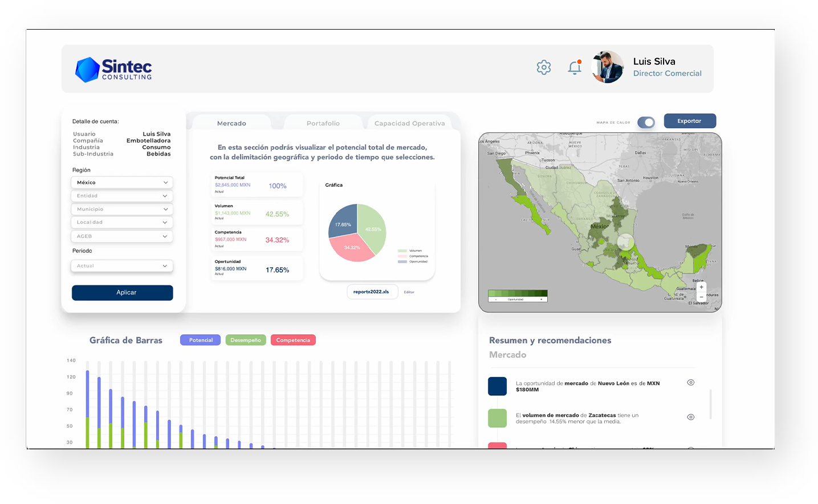Image resolution: width=818 pixels, height=504 pixels.
Task: Show Zacatecas recommendation via eye icon
Action: 691,417
